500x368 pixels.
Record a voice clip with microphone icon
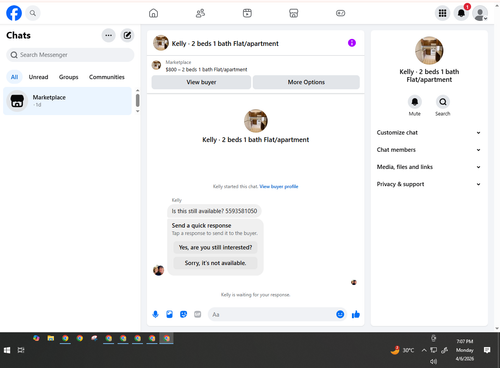point(155,314)
